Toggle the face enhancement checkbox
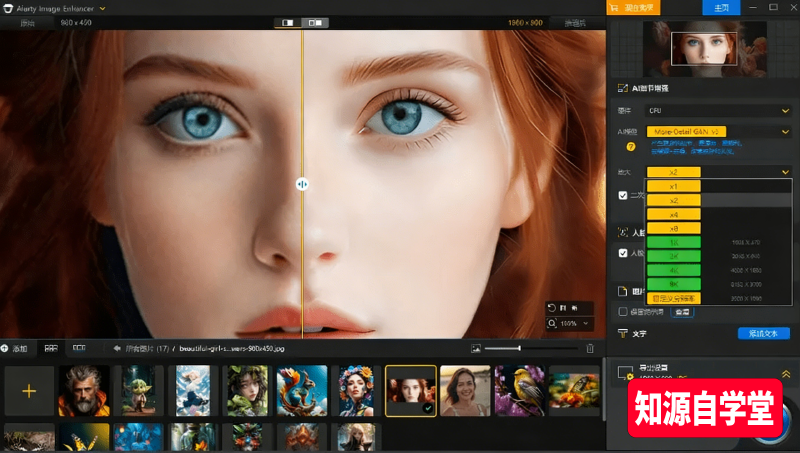Image resolution: width=800 pixels, height=453 pixels. pos(623,253)
